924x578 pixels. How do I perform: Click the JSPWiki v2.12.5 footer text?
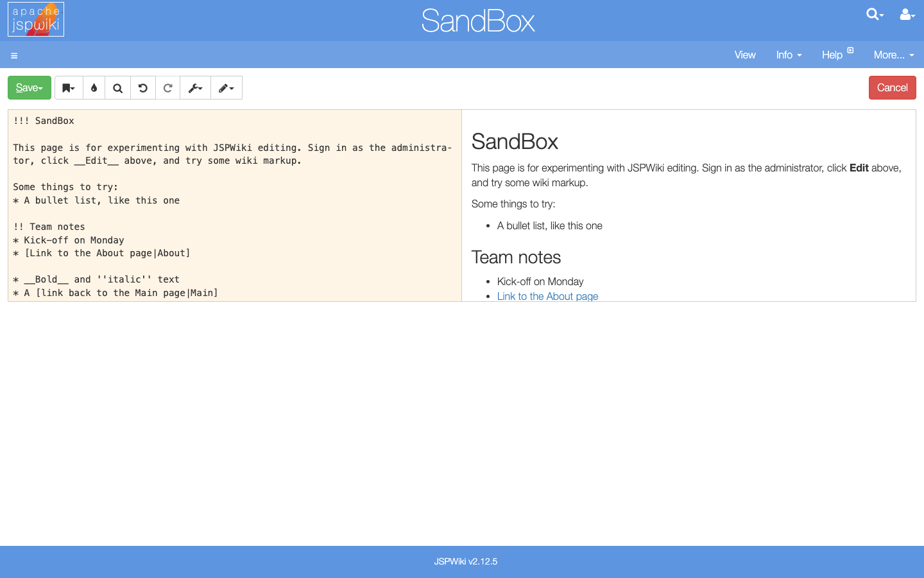click(x=466, y=561)
